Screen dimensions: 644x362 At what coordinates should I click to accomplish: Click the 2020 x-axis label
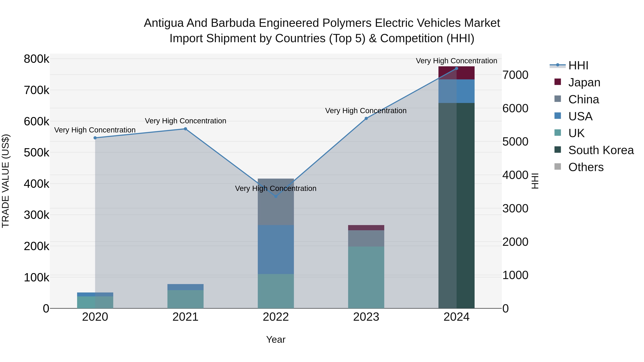[95, 317]
